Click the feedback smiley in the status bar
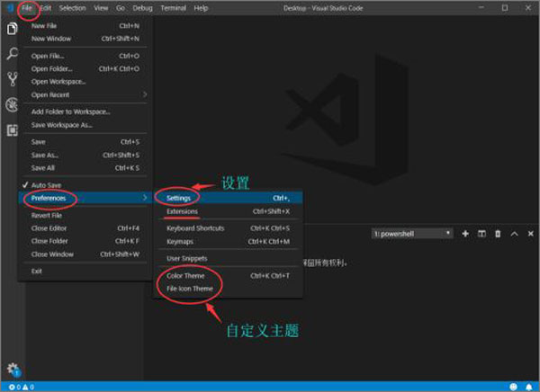Screen dimensions: 540x392 point(513,387)
